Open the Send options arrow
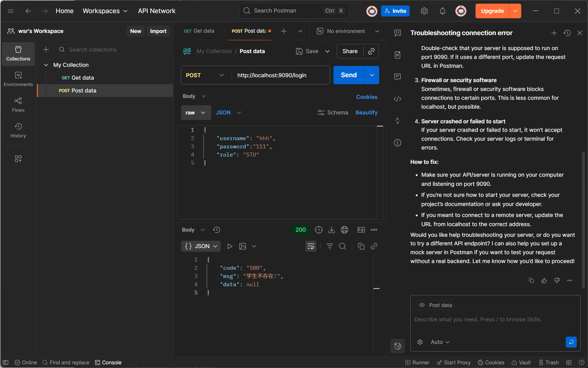This screenshot has height=368, width=588. (x=372, y=75)
